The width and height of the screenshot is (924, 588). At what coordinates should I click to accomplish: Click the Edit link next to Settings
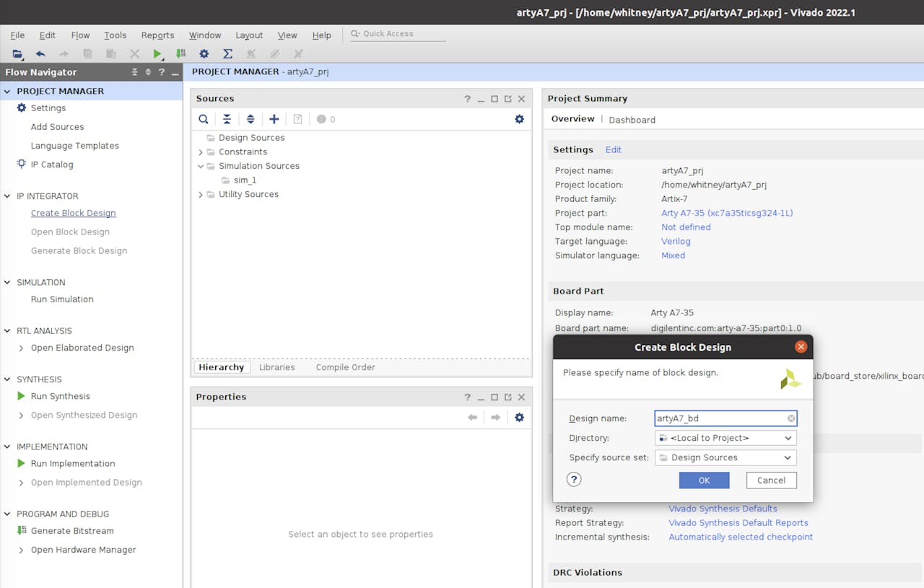tap(614, 149)
